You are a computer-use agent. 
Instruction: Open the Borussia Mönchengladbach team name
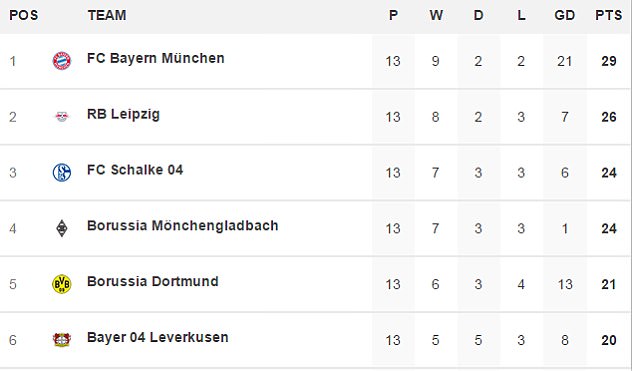(x=183, y=226)
